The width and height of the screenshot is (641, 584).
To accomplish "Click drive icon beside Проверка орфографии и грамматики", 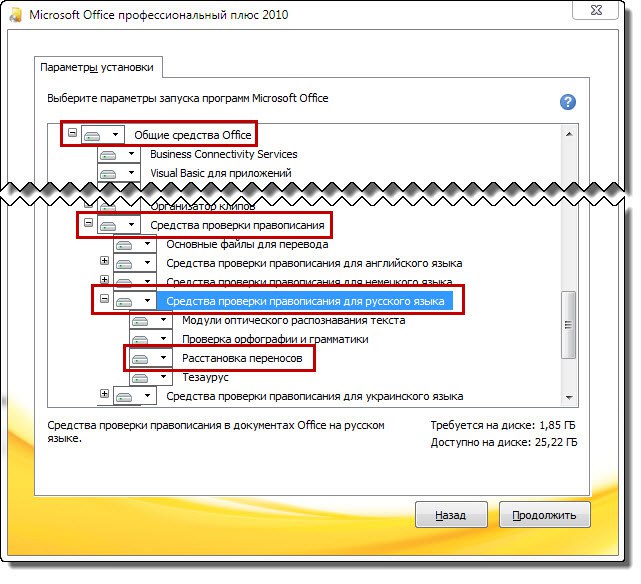I will 141,339.
